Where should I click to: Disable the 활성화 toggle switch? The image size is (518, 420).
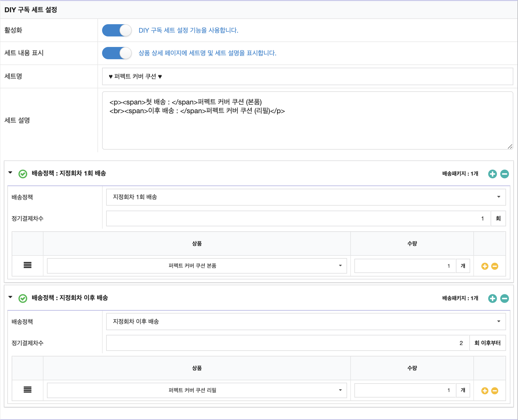[117, 30]
